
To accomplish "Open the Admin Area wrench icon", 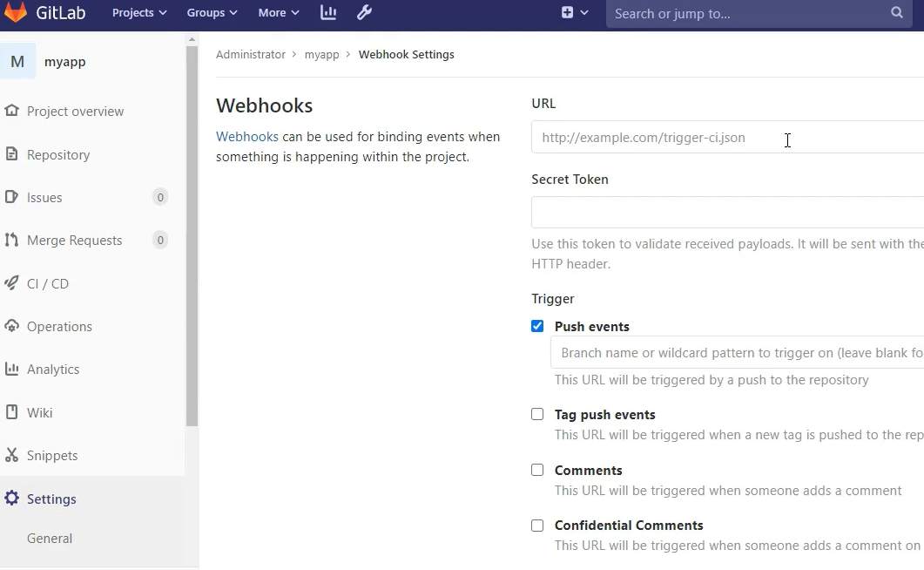I will point(365,13).
